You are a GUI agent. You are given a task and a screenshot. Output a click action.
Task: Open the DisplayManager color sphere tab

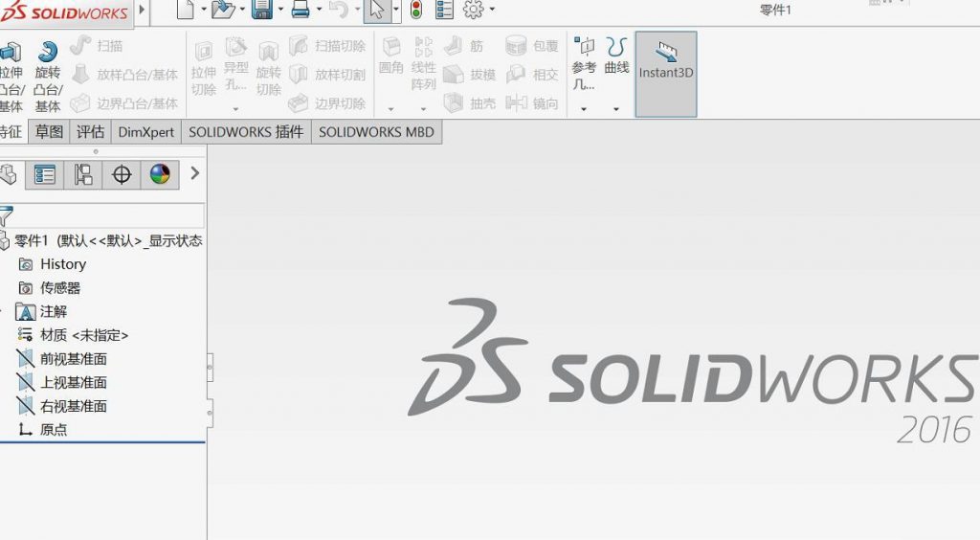pyautogui.click(x=160, y=174)
